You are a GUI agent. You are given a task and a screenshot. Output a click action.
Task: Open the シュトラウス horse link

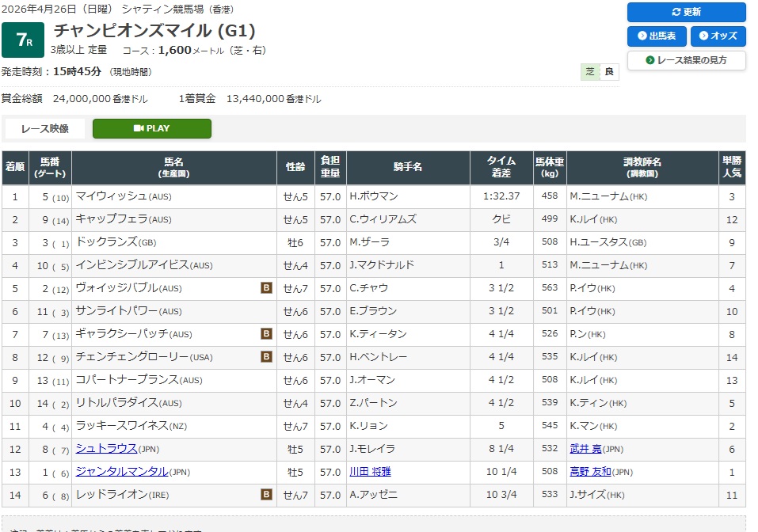pos(106,449)
